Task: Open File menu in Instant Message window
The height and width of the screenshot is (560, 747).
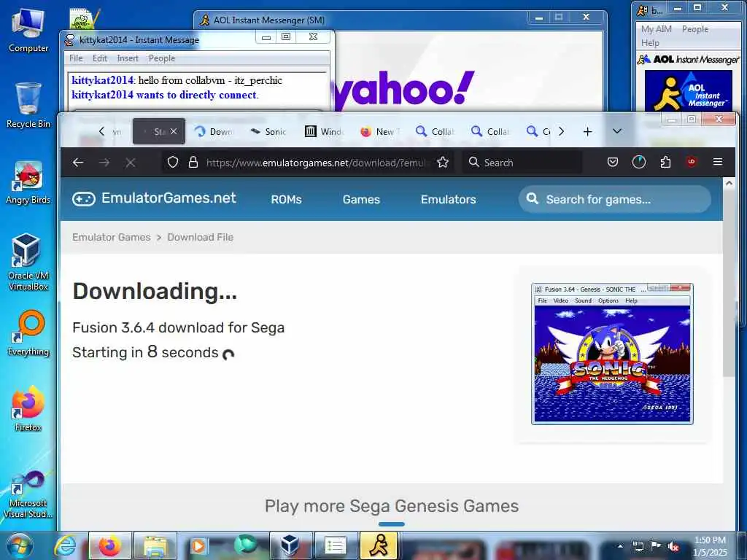Action: click(76, 58)
